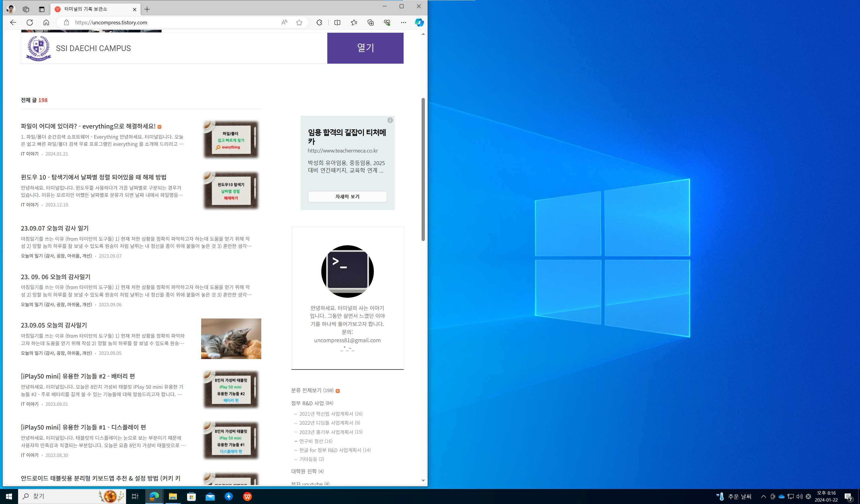This screenshot has width=860, height=504.
Task: Open the Tab actions menu button
Action: point(42,9)
